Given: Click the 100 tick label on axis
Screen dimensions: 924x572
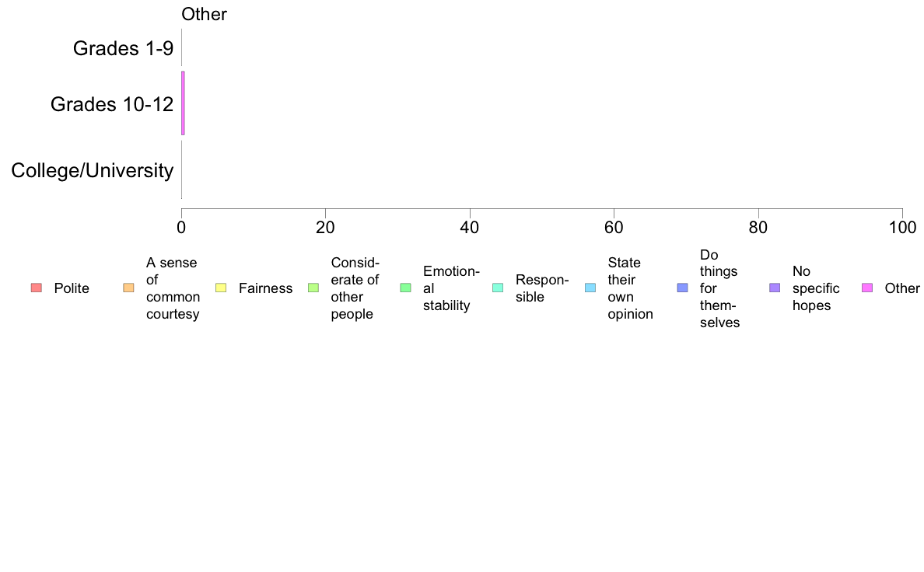Looking at the screenshot, I should 902,228.
